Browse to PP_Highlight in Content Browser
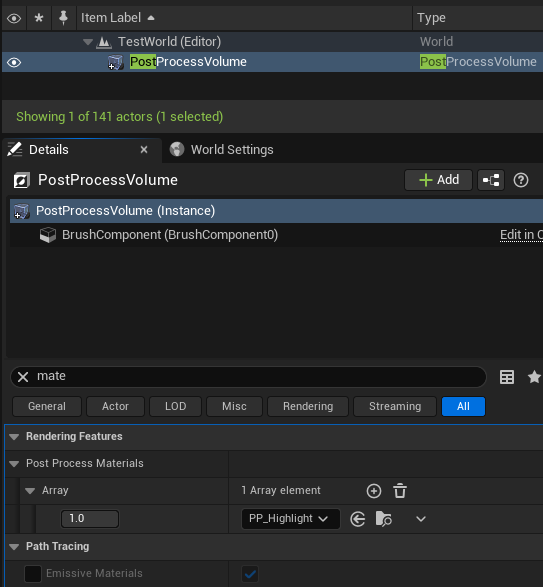 pos(383,519)
